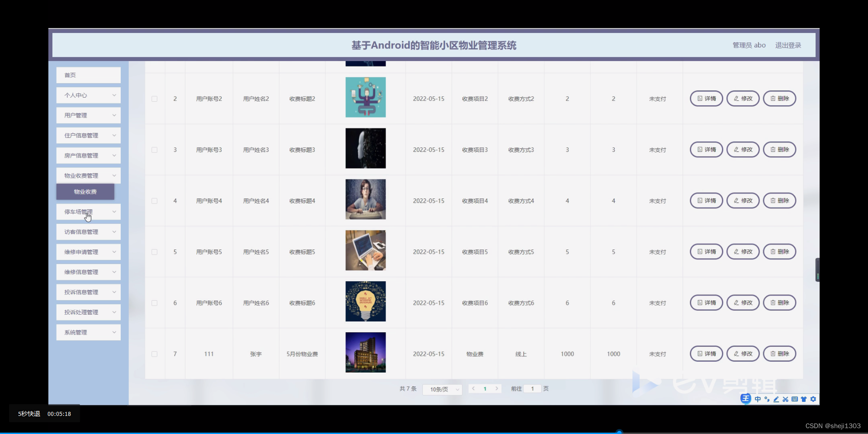
Task: Open the input method skin shirt icon
Action: click(x=804, y=399)
